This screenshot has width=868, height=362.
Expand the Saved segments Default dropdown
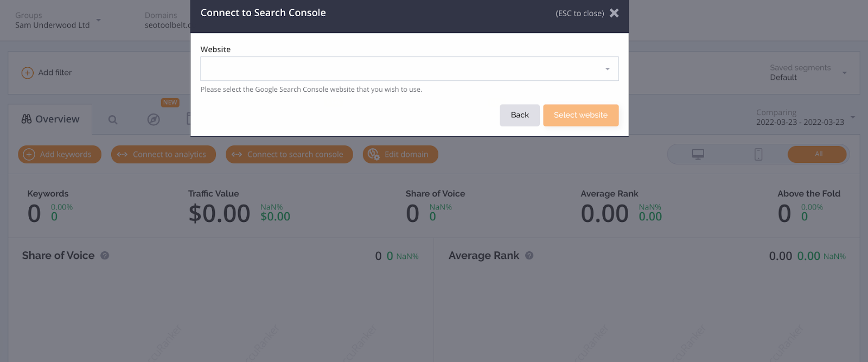tap(808, 73)
